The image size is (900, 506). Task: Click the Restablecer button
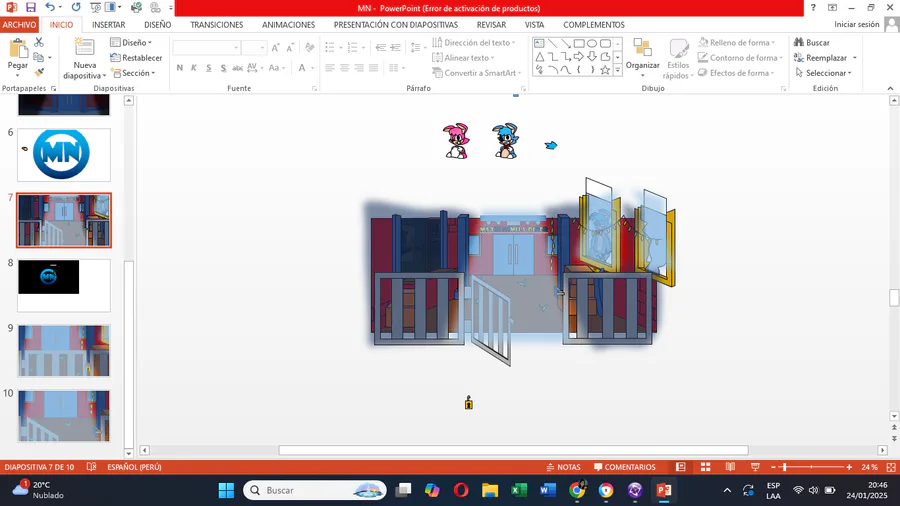coord(136,57)
